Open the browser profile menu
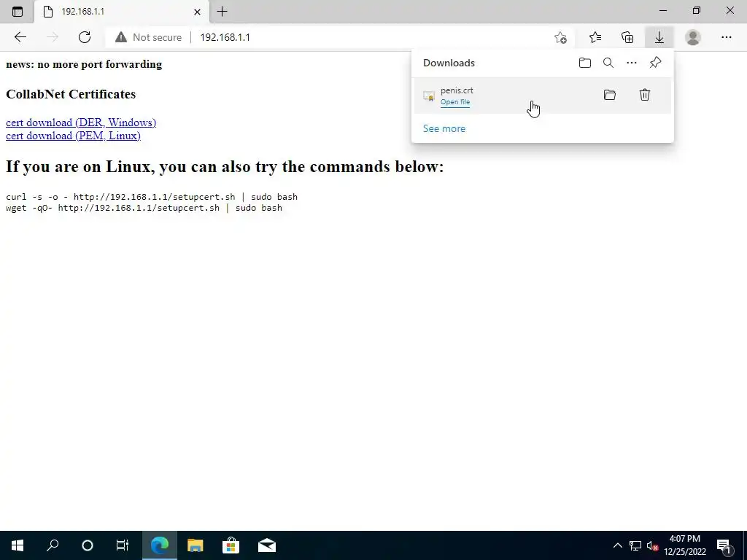The image size is (747, 560). click(693, 37)
